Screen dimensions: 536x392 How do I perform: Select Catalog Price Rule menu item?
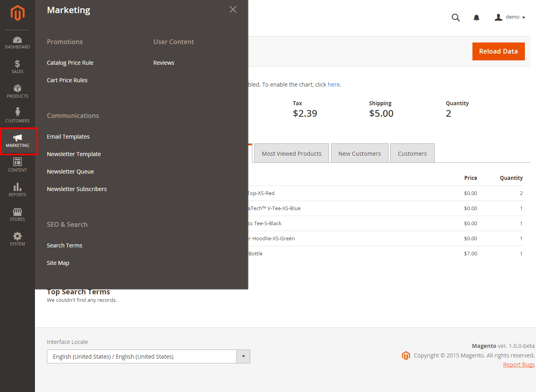[70, 63]
